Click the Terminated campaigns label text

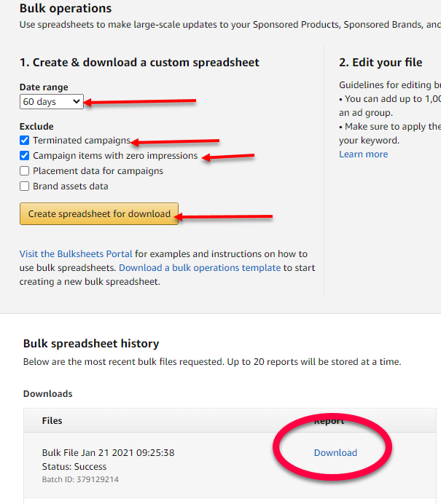[x=82, y=141]
